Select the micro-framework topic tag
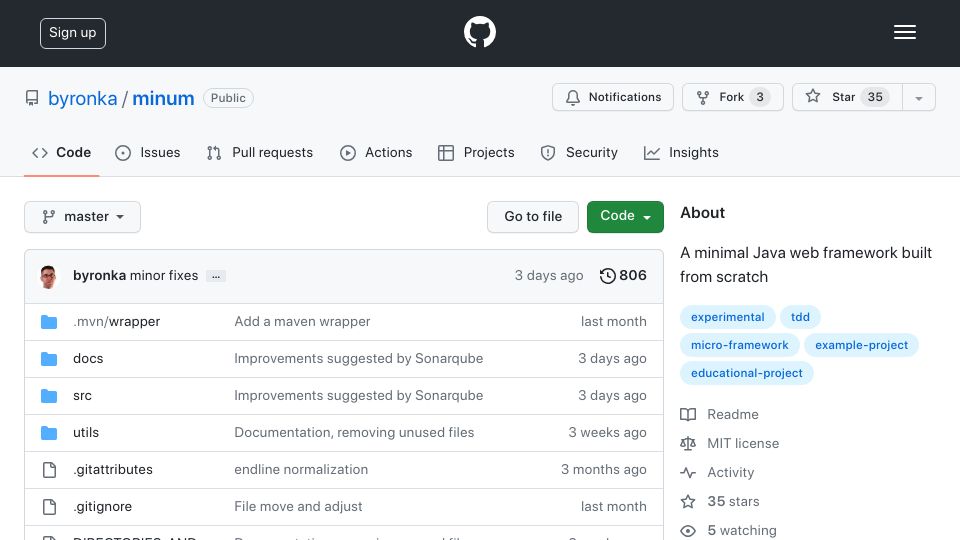The width and height of the screenshot is (960, 540). pyautogui.click(x=740, y=345)
